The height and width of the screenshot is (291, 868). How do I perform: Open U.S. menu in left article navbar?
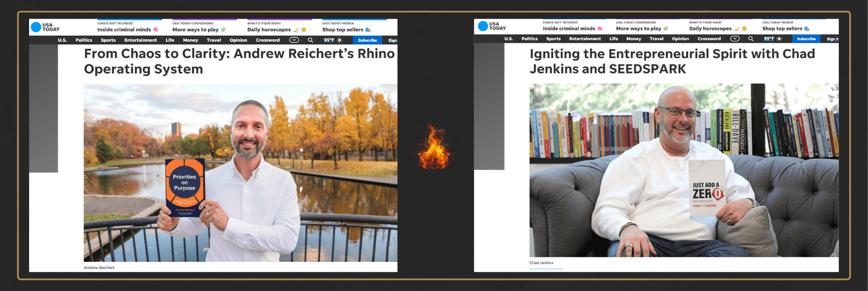pyautogui.click(x=62, y=40)
